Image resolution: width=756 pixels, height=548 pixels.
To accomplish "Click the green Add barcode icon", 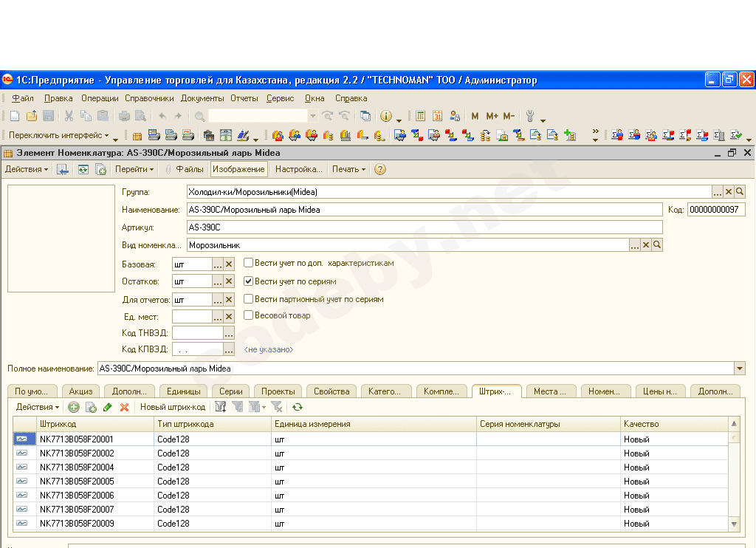I will [74, 407].
